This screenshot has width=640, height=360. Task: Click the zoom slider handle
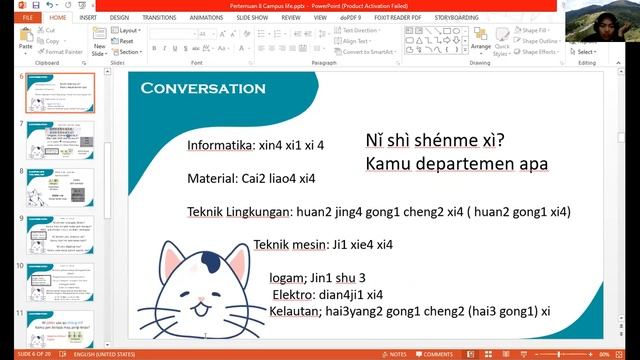(x=559, y=354)
